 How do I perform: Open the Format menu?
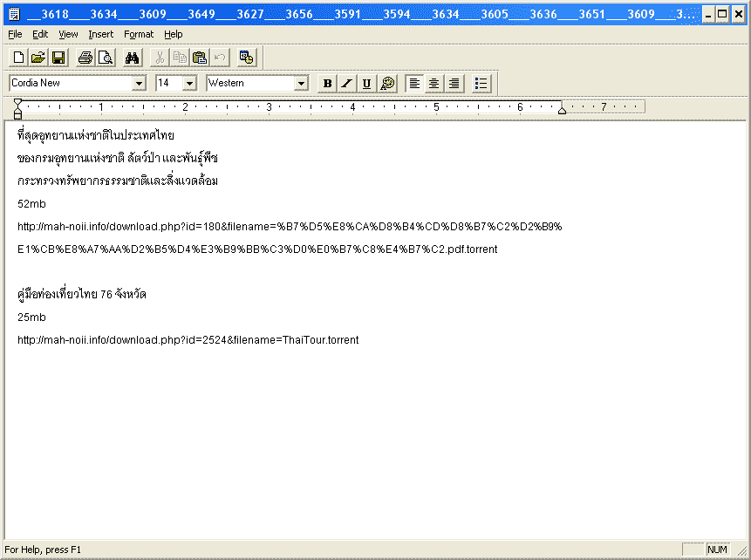(x=138, y=34)
